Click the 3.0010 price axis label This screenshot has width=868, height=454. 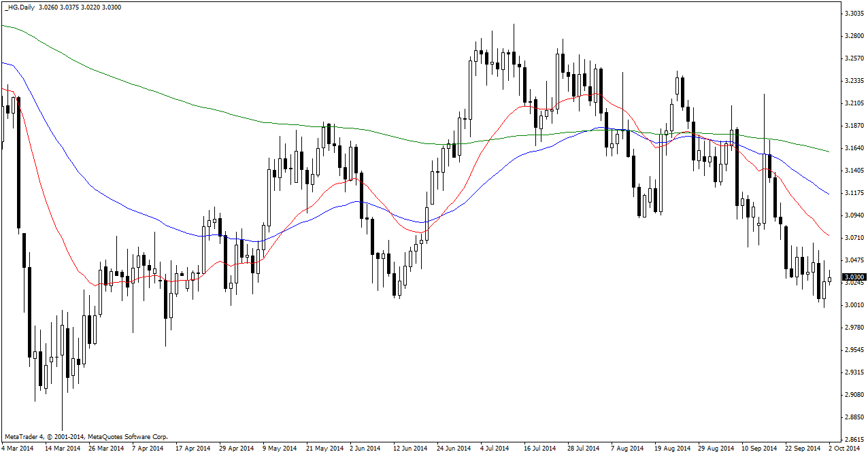pos(854,305)
